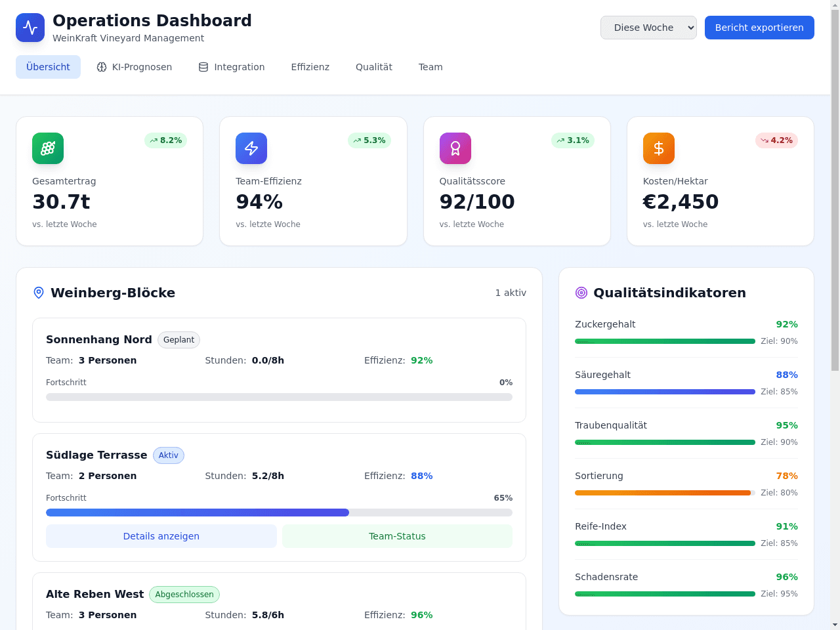
Task: Click the purple award icon for Qualitätsscore
Action: coord(455,148)
